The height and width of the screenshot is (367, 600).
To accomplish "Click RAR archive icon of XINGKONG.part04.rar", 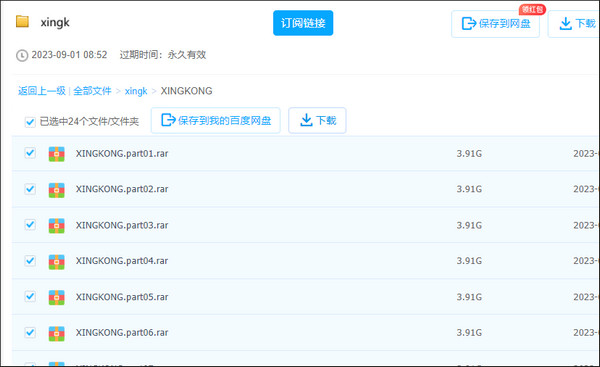I will [x=57, y=261].
